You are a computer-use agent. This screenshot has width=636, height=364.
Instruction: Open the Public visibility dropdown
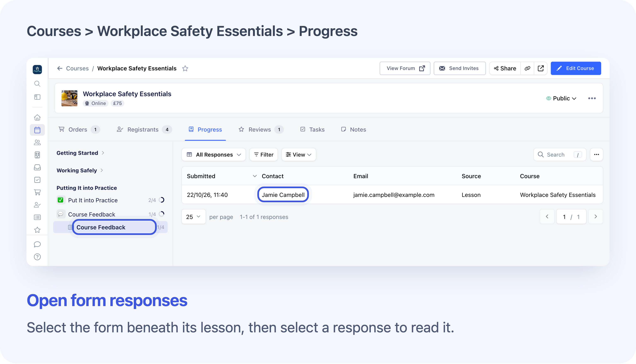click(561, 98)
